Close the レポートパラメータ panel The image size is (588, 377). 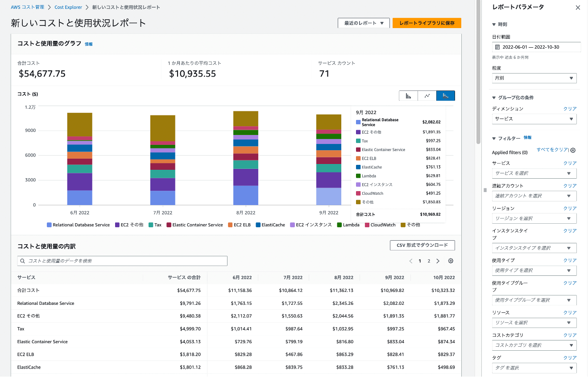(x=578, y=8)
